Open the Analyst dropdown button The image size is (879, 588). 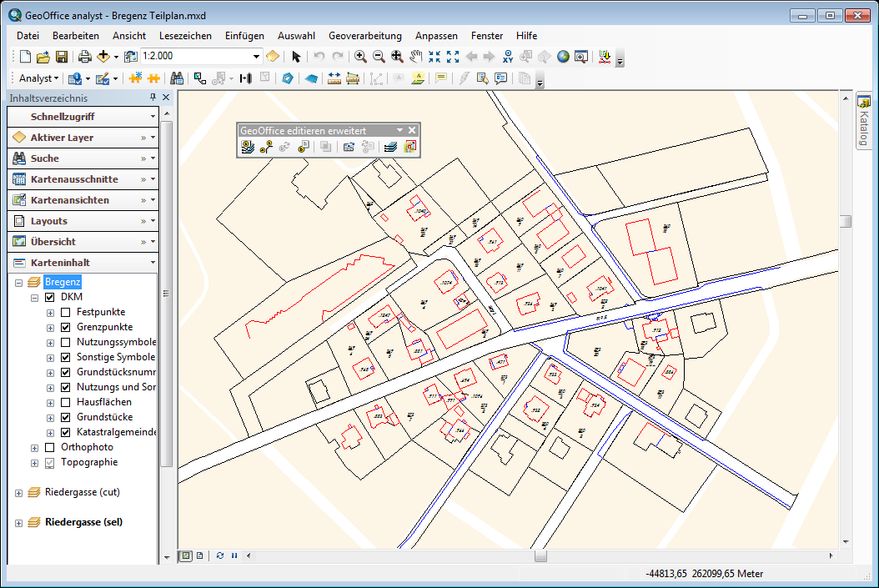(x=38, y=78)
